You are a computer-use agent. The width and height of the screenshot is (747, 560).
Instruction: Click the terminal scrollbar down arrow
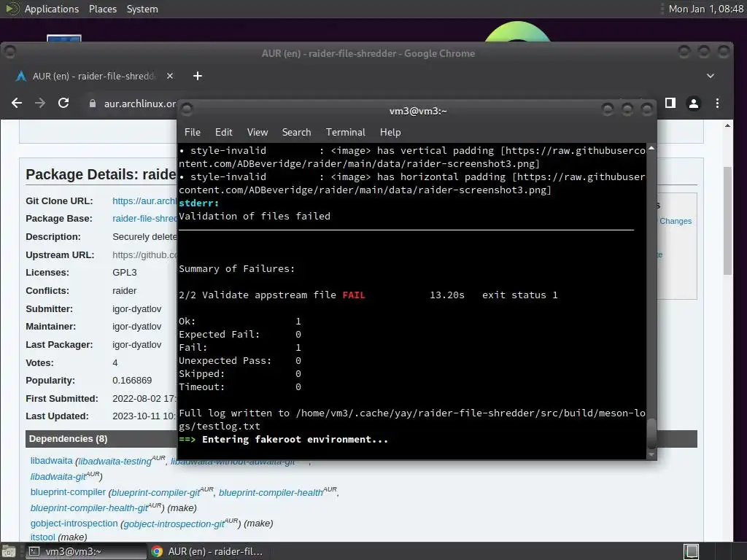tap(651, 455)
